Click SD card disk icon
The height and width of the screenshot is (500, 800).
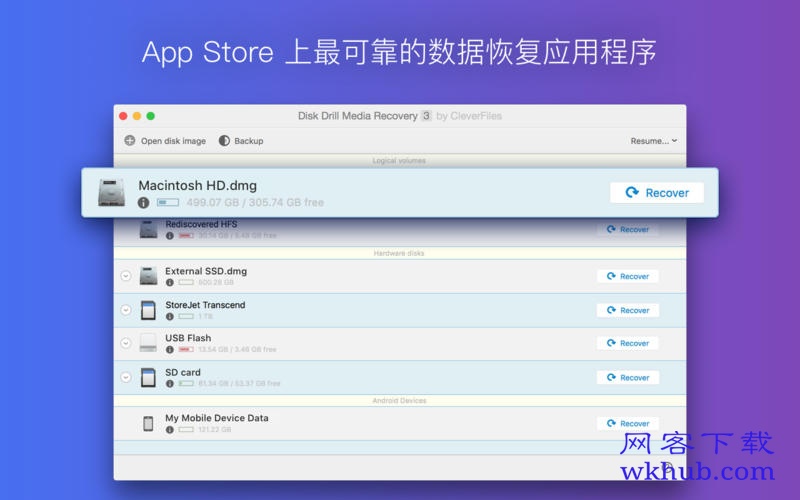tap(148, 378)
